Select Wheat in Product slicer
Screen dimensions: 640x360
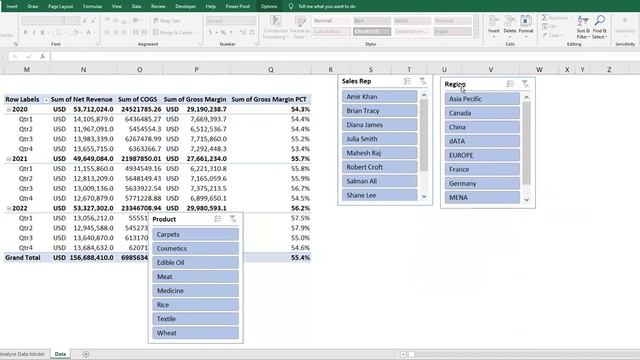(196, 333)
